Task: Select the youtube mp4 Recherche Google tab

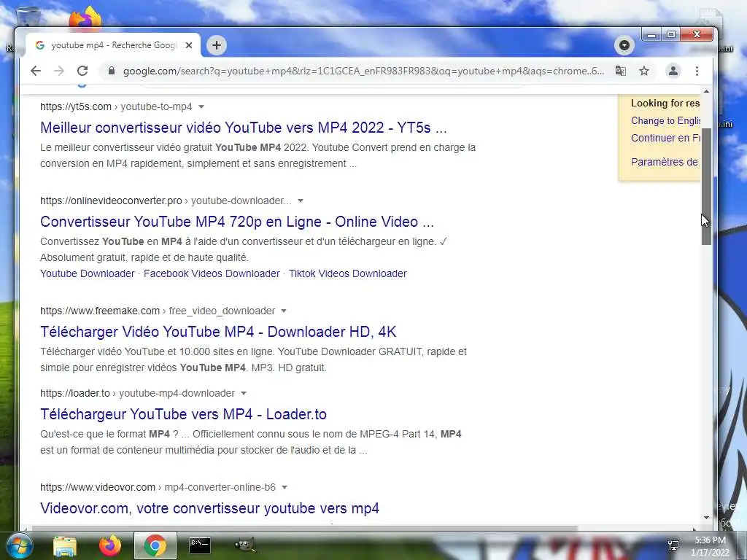Action: tap(113, 45)
